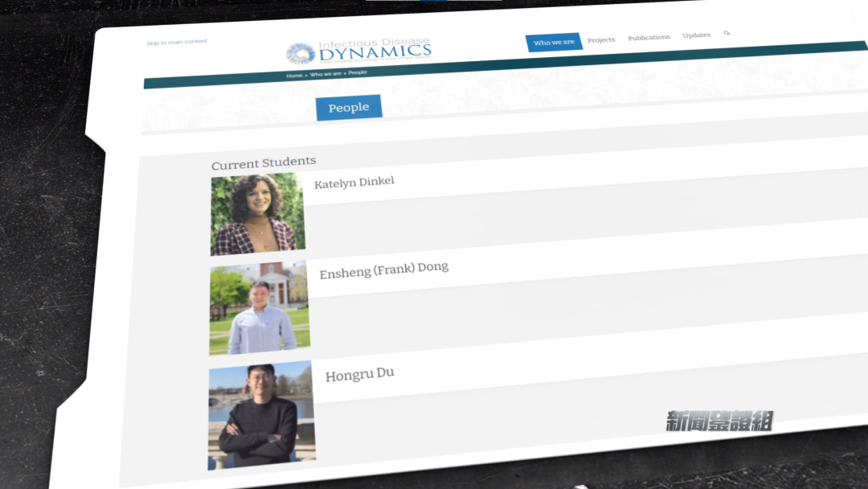Click the Hongru Du name

(x=359, y=375)
